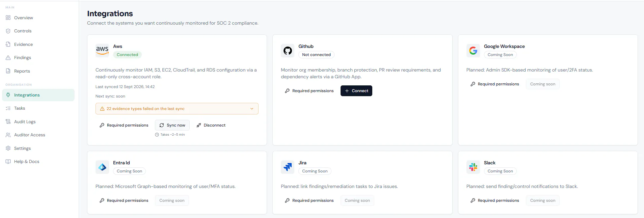This screenshot has height=218, width=644.
Task: Click the Overview grid icon in sidebar
Action: (x=8, y=18)
